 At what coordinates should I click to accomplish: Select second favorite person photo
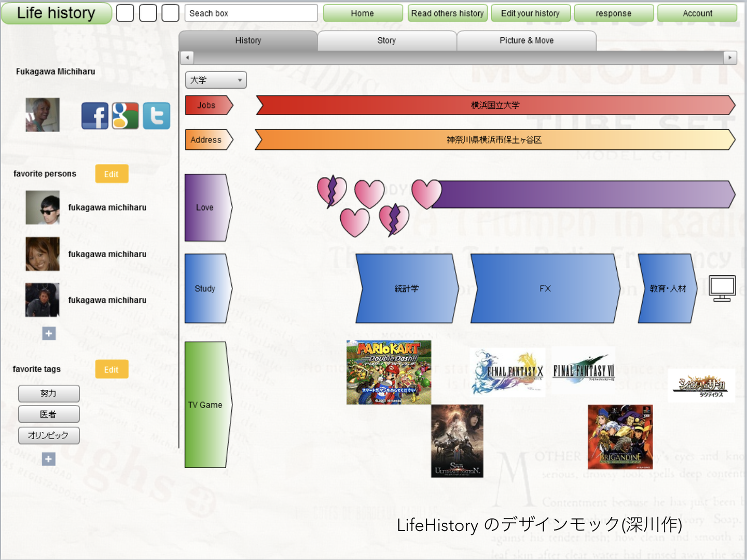pyautogui.click(x=43, y=254)
